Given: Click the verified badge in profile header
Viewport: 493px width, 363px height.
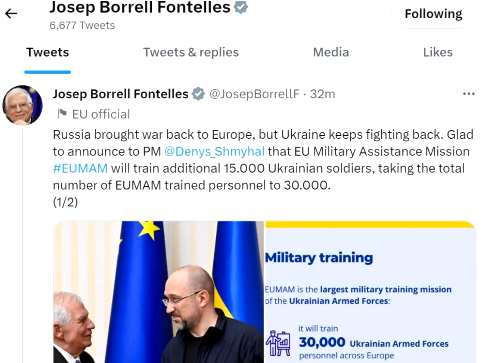Looking at the screenshot, I should click(x=241, y=7).
